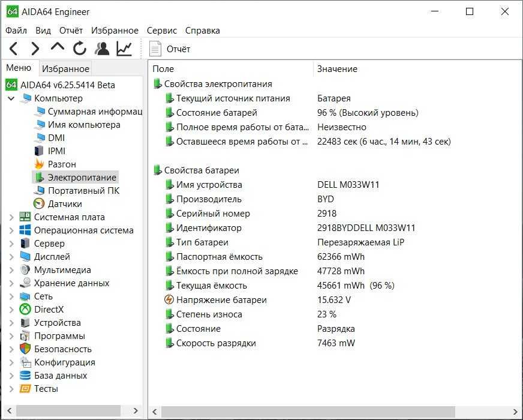Click the left pane horizontal scrollbar thumb
Screen dimensions: 523x420
[x=68, y=410]
